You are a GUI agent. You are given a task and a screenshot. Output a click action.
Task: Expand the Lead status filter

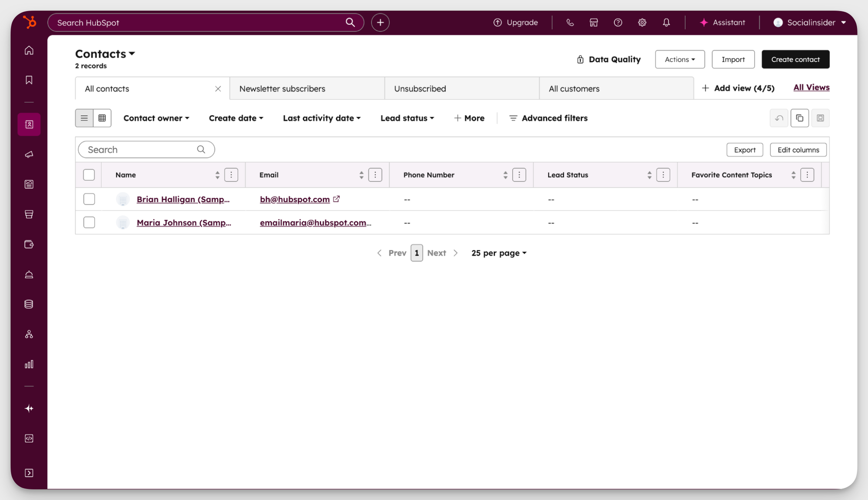(407, 118)
